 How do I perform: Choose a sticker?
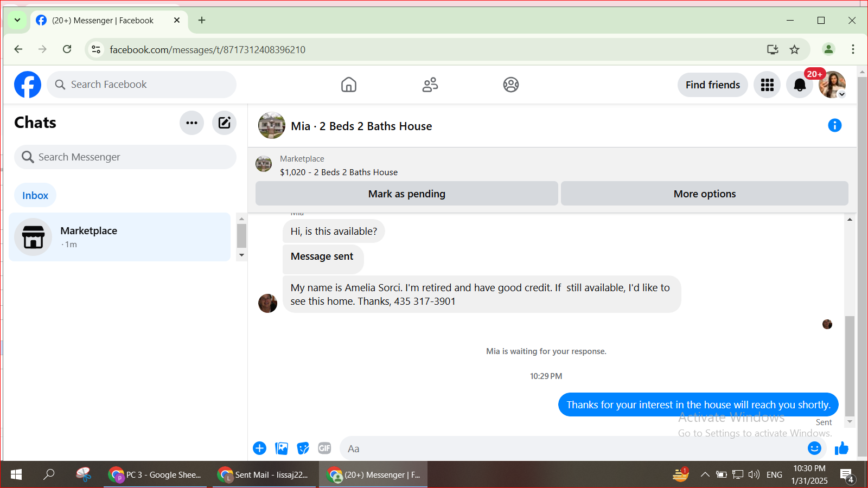[303, 448]
